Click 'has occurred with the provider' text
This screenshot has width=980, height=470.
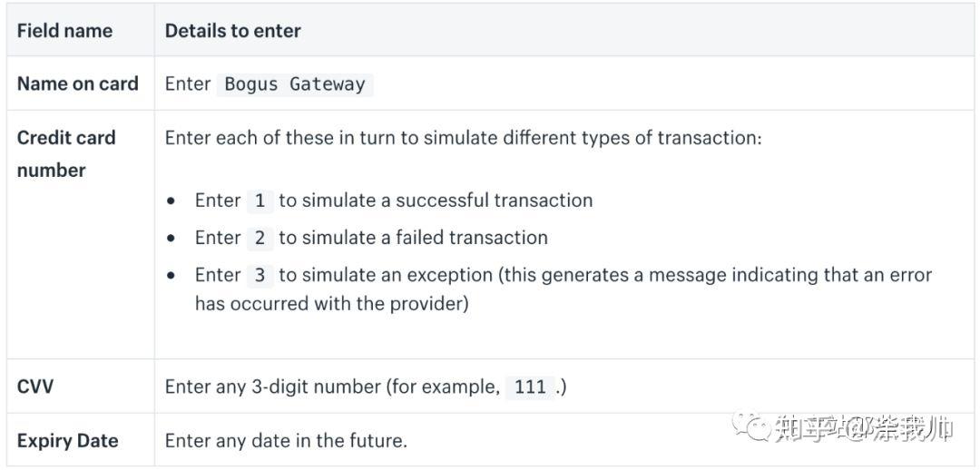click(x=332, y=304)
